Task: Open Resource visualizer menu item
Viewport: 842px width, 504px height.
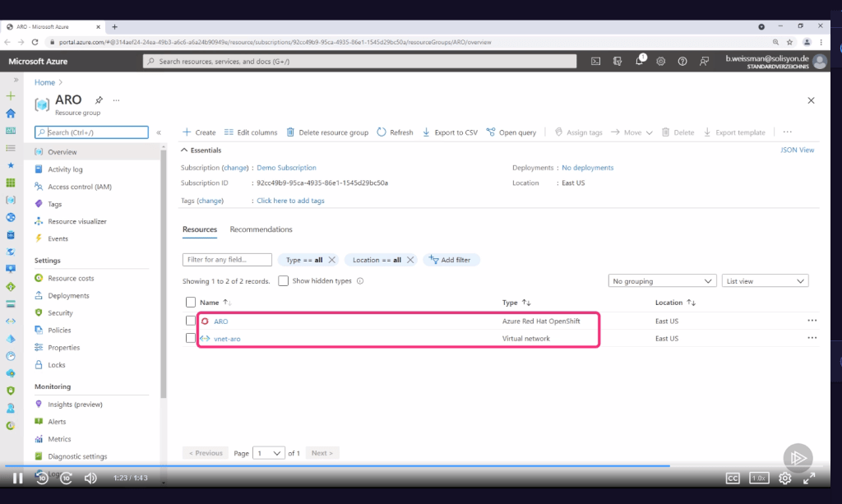Action: point(77,221)
